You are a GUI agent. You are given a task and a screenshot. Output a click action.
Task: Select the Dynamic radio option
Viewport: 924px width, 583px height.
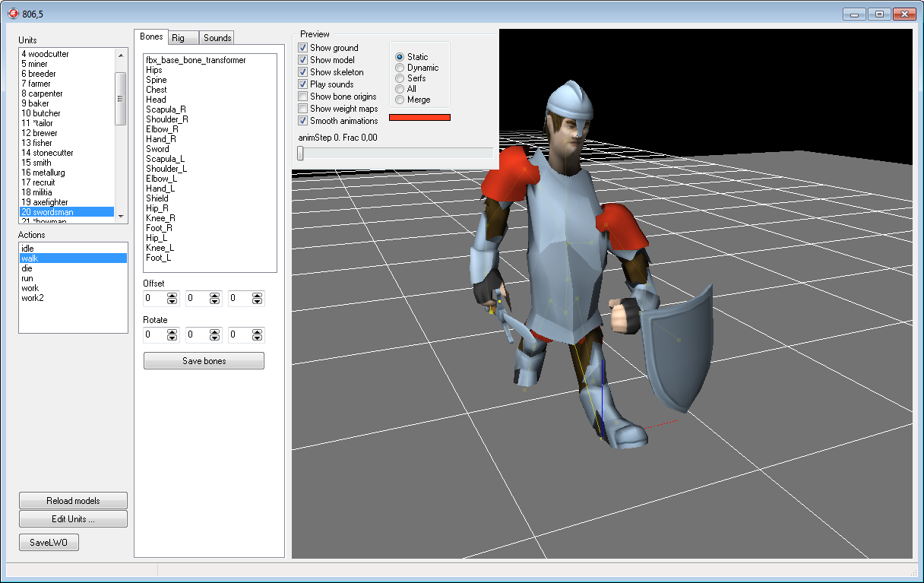pos(400,68)
